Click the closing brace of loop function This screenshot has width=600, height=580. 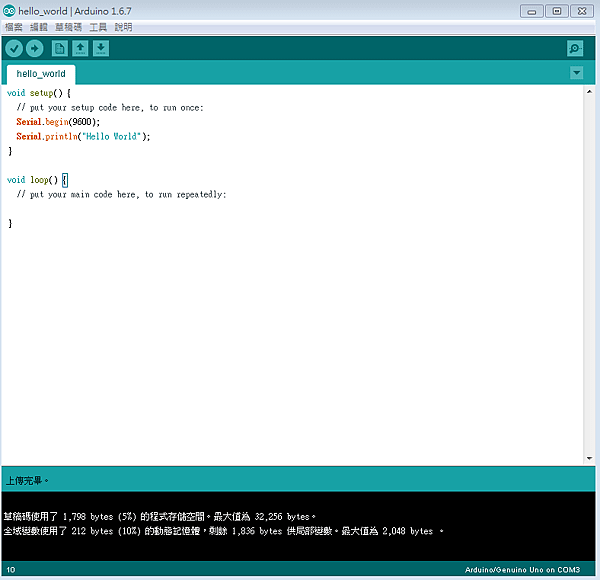[x=10, y=223]
